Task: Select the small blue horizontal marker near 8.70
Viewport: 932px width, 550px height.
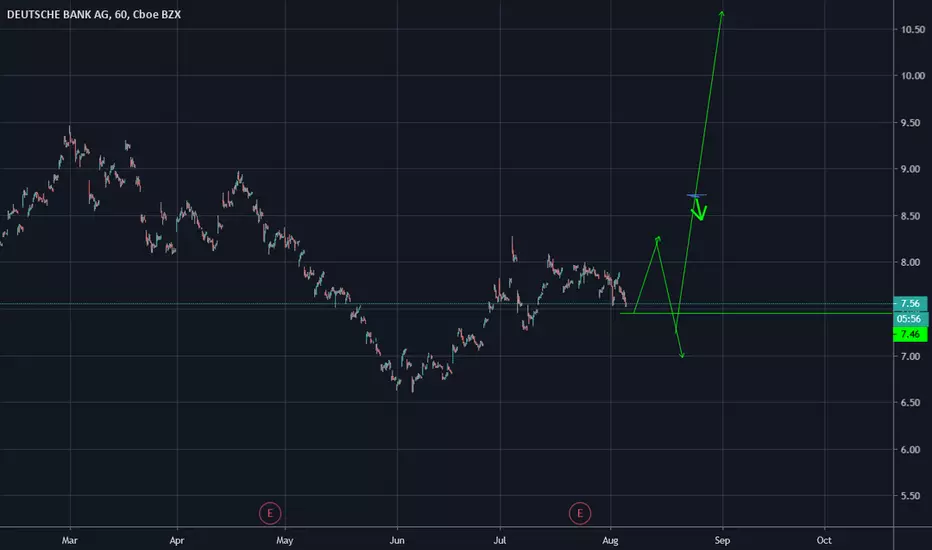Action: (697, 195)
